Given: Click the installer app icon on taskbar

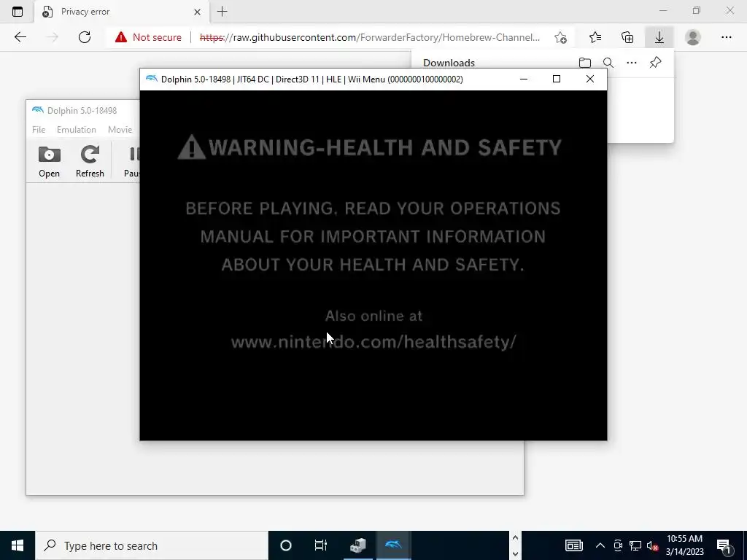Looking at the screenshot, I should [x=357, y=545].
